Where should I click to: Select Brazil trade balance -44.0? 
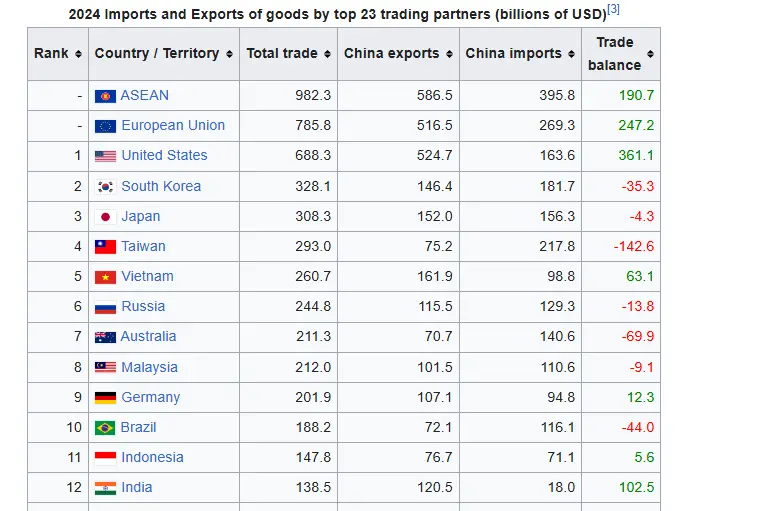[x=638, y=427]
